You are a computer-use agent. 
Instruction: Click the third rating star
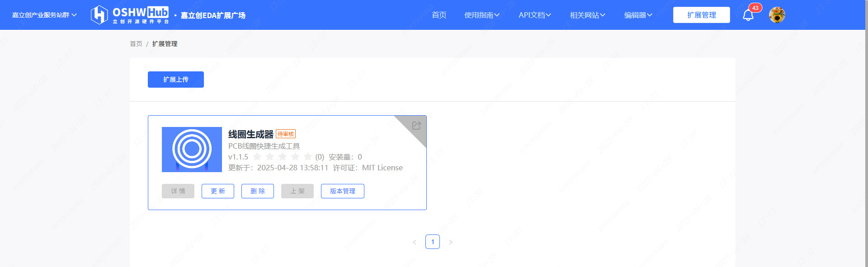tap(283, 157)
